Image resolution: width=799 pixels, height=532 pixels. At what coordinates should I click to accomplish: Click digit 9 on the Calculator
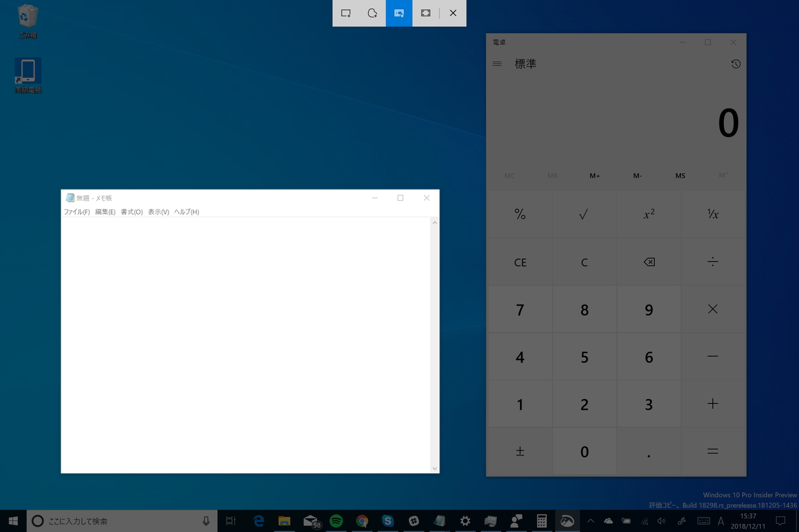click(x=649, y=309)
